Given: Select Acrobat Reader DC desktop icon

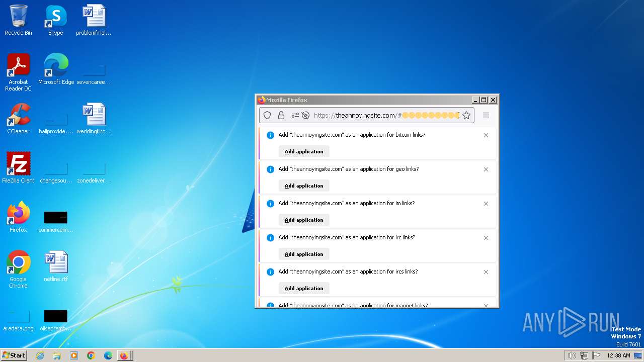Looking at the screenshot, I should point(18,72).
